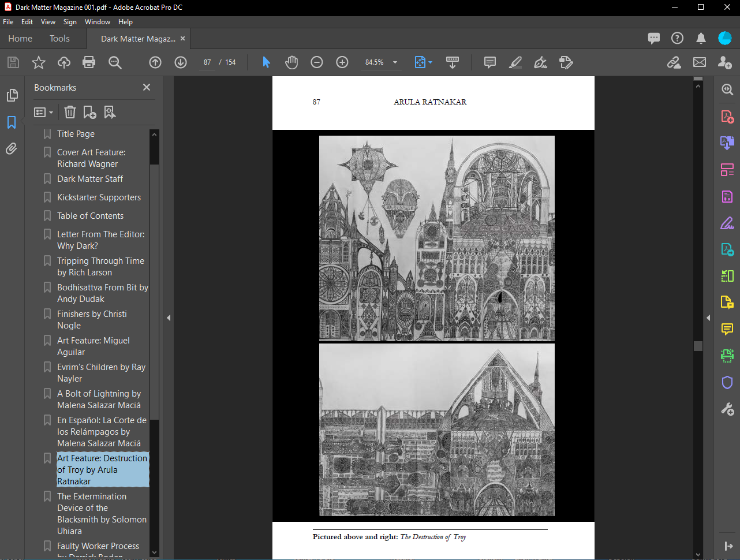Star this file as favorite

(38, 62)
